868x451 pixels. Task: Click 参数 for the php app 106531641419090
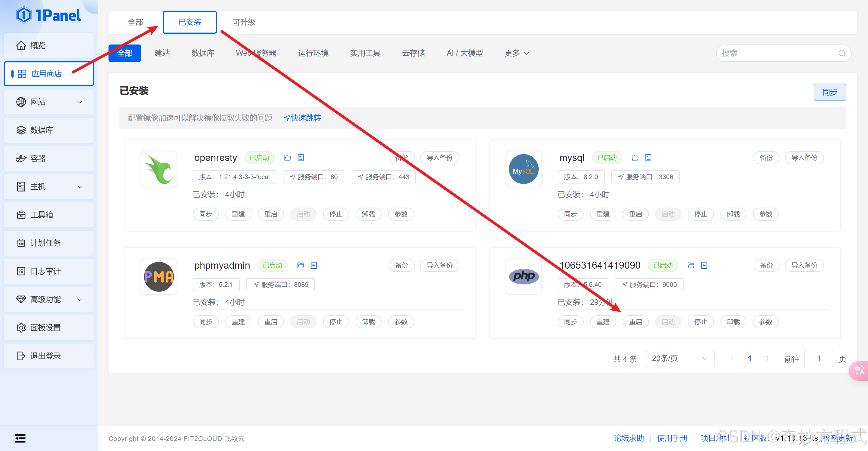pos(765,322)
